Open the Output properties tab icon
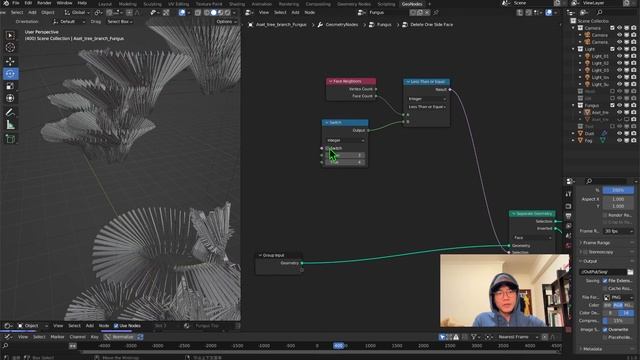Image resolution: width=640 pixels, height=360 pixels. tap(568, 216)
